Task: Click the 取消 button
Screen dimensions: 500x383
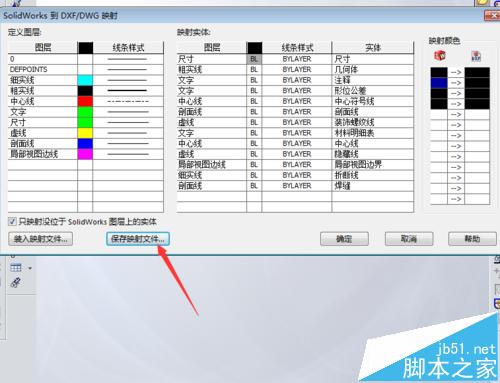Action: click(409, 239)
